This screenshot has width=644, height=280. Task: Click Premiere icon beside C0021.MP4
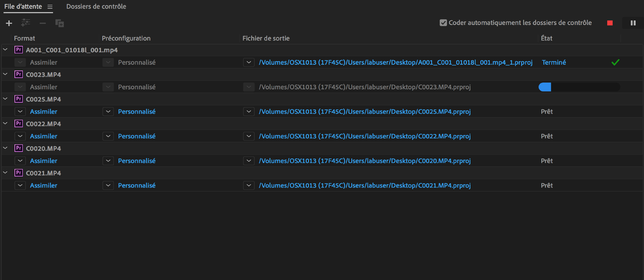18,173
